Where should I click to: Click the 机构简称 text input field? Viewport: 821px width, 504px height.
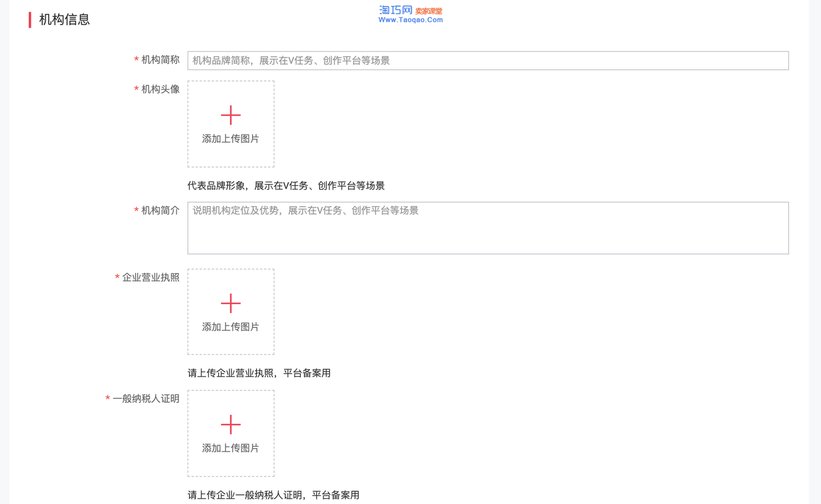point(488,61)
